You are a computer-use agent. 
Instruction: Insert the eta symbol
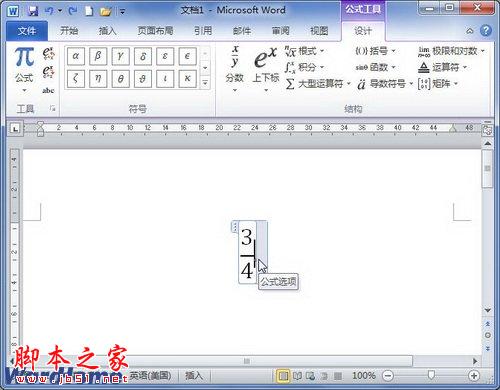click(98, 79)
